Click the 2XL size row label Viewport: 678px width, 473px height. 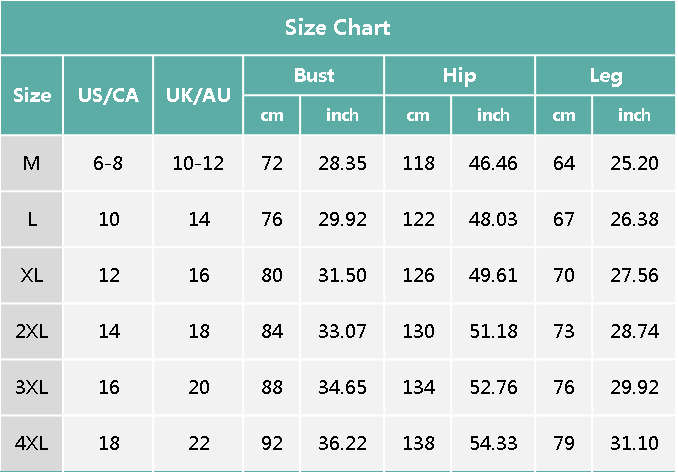tap(32, 331)
